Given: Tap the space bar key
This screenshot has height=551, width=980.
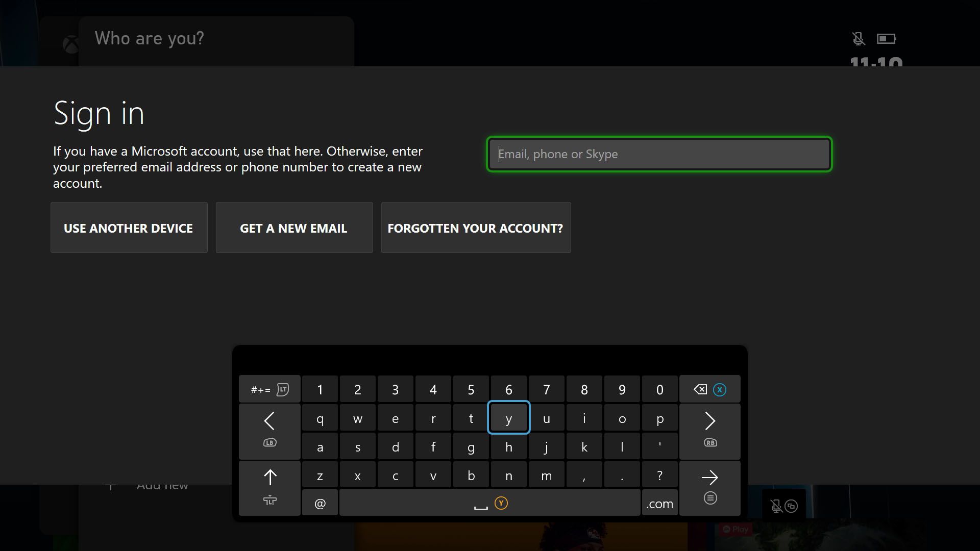Looking at the screenshot, I should tap(490, 503).
